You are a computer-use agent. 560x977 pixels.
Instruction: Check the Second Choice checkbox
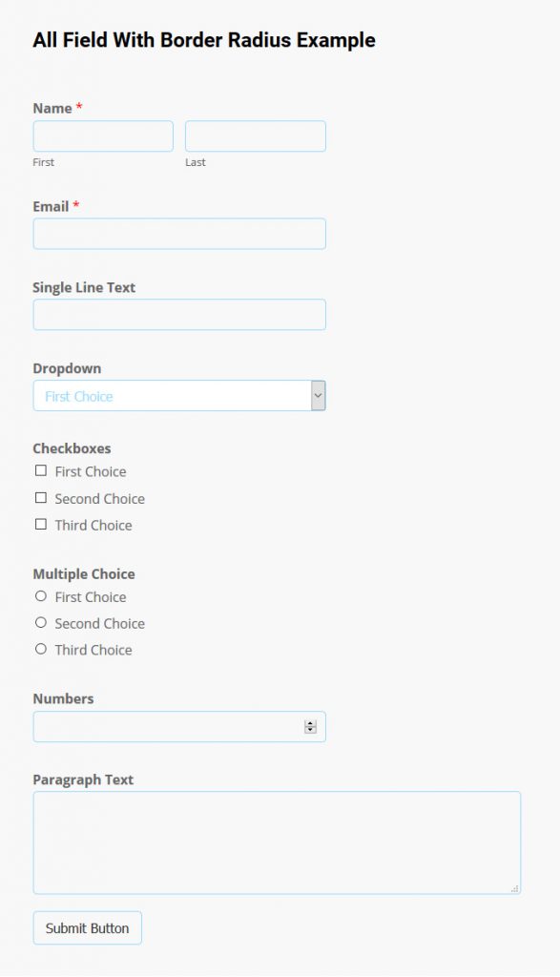pos(41,498)
